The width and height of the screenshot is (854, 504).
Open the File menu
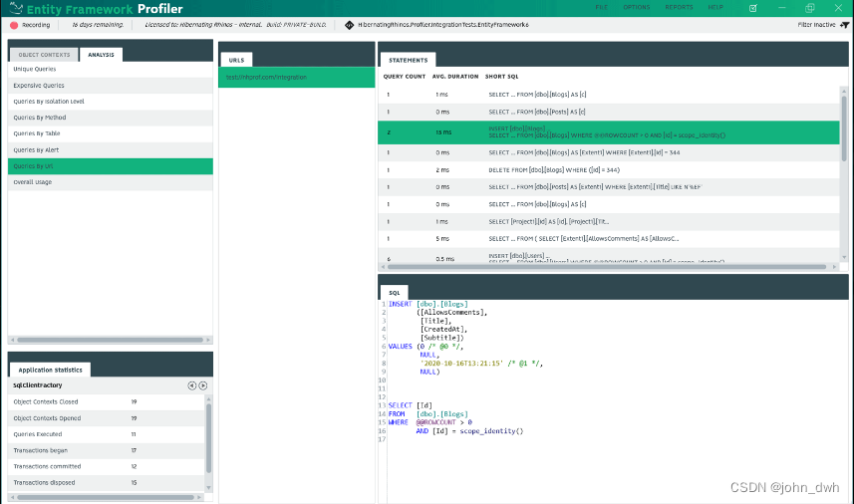click(x=601, y=7)
